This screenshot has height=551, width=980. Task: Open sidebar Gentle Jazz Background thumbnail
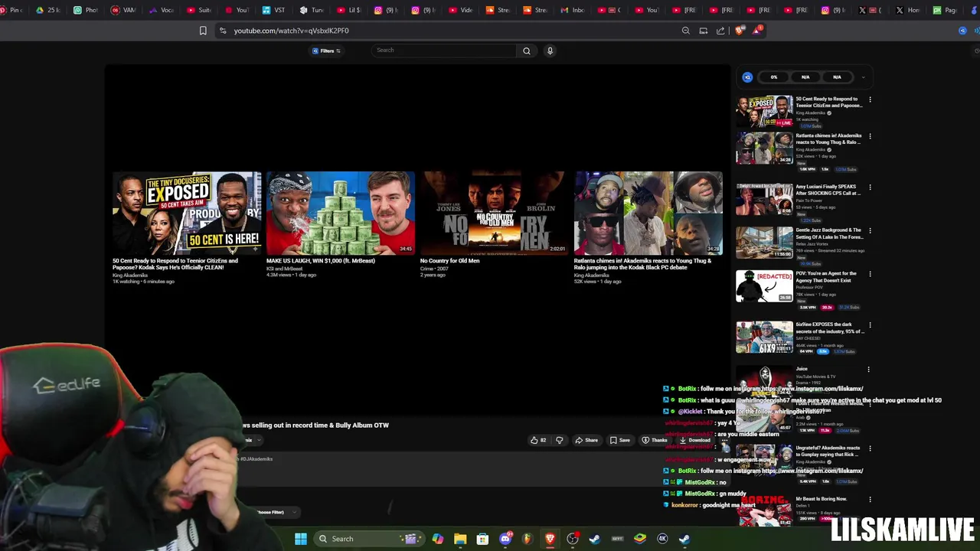[x=764, y=243]
